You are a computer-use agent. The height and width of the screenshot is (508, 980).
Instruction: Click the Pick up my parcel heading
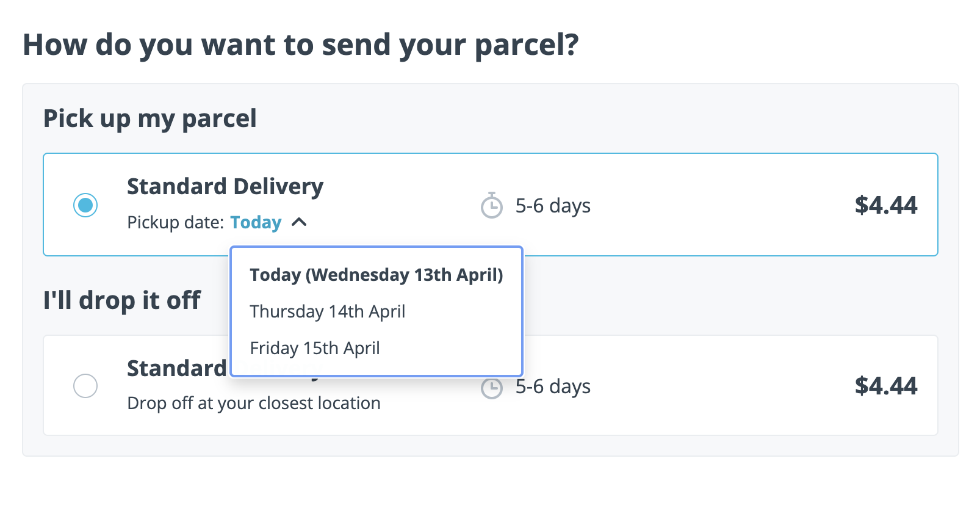point(150,118)
